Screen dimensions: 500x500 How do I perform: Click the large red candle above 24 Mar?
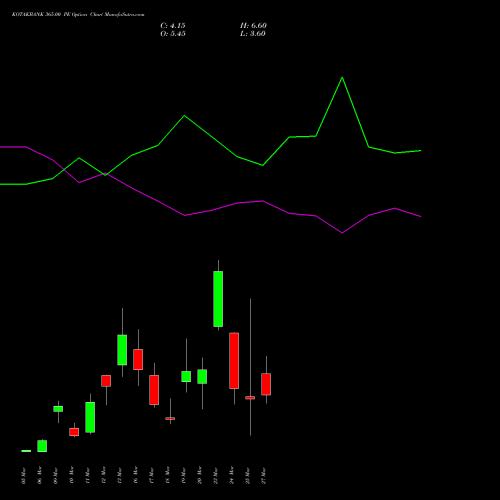(234, 361)
